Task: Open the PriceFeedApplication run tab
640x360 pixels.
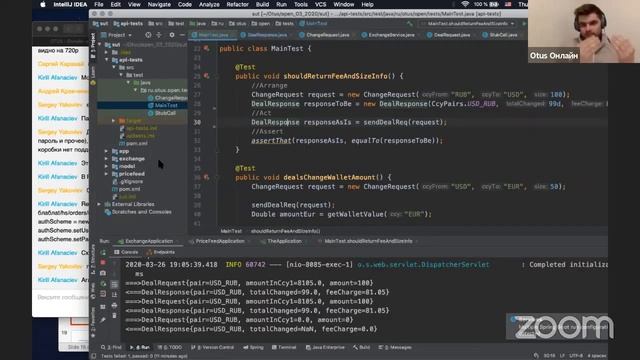Action: tap(220, 241)
